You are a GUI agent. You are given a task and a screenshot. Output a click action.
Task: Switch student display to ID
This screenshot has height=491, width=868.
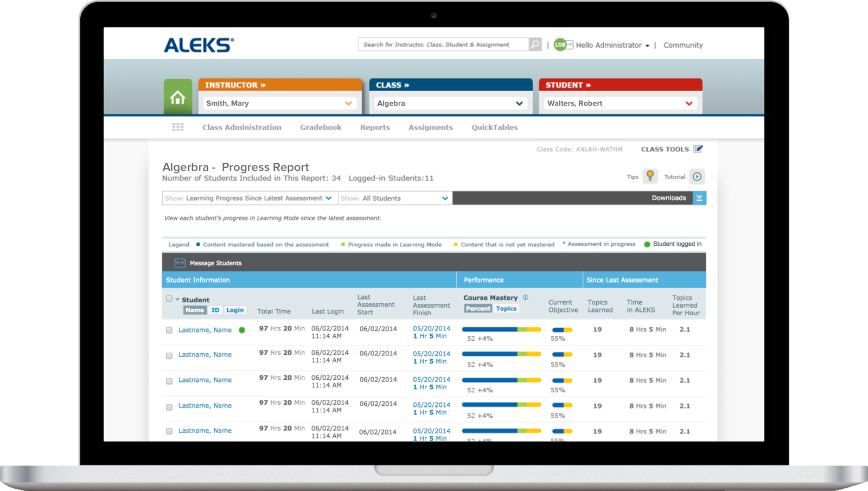coord(215,310)
